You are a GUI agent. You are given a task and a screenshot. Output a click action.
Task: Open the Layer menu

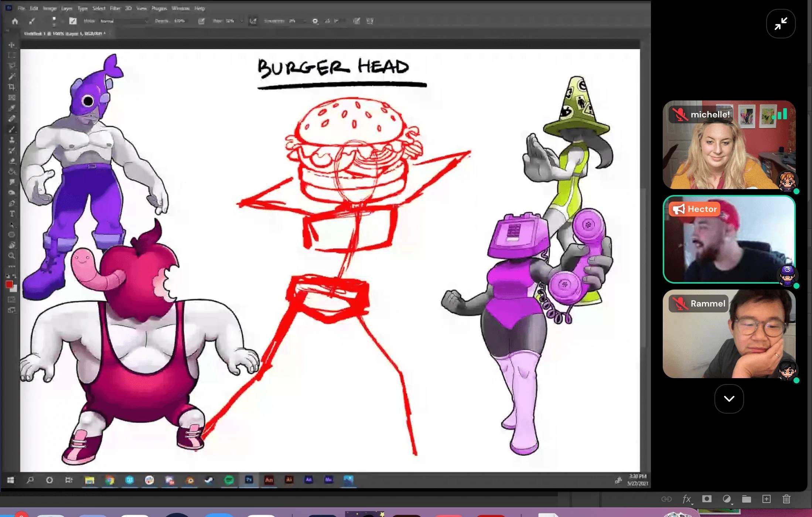click(66, 8)
